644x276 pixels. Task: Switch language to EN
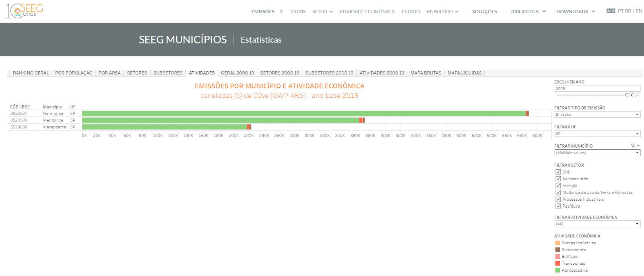point(639,11)
